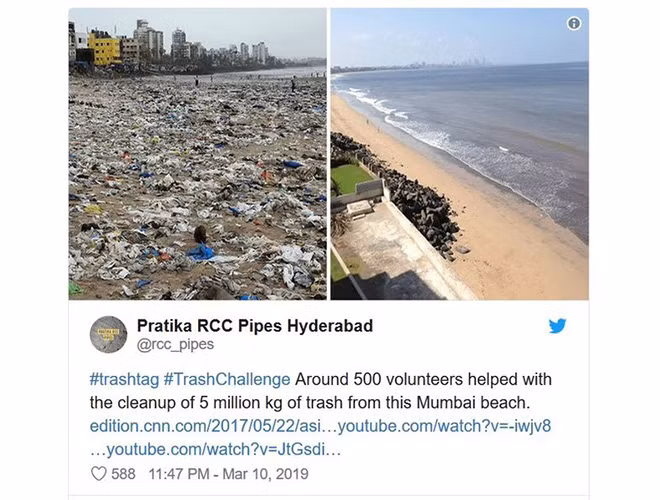Open the #trashtag hashtag

[124, 380]
